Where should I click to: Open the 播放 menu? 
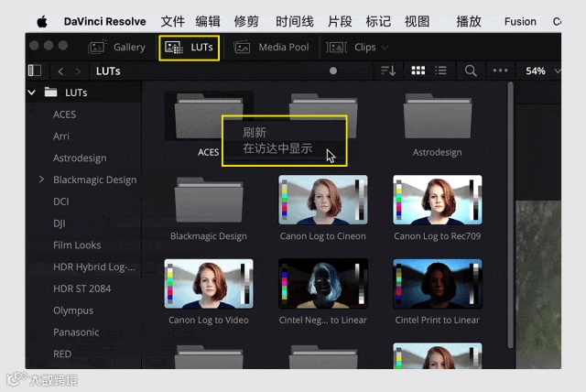(x=469, y=22)
